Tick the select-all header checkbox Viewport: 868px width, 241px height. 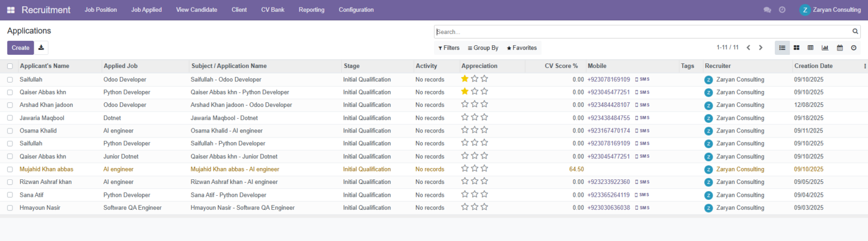[10, 66]
